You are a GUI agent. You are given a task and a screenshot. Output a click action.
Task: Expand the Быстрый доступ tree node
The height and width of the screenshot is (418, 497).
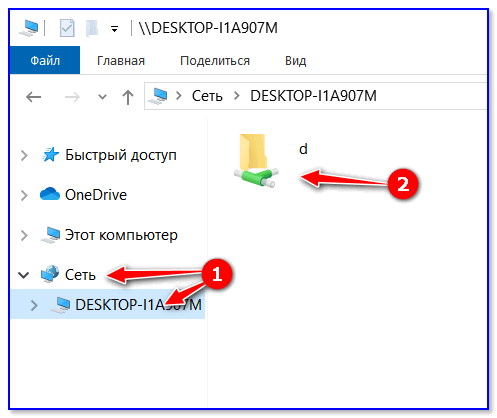pyautogui.click(x=24, y=155)
